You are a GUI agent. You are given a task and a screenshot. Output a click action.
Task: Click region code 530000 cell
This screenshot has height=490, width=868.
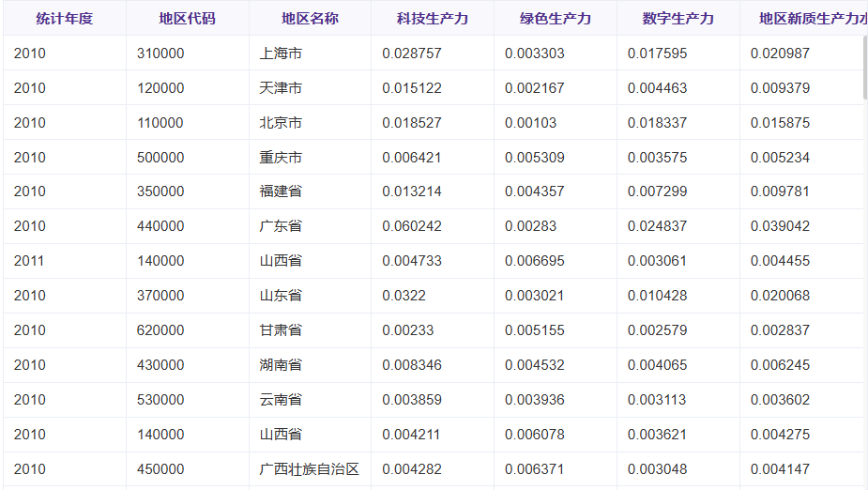click(160, 400)
